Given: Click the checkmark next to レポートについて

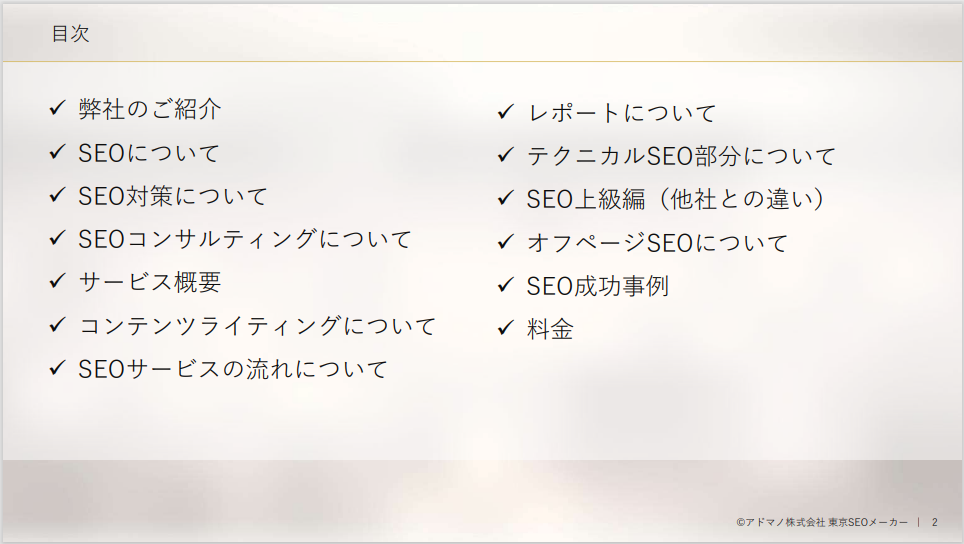Looking at the screenshot, I should point(505,112).
